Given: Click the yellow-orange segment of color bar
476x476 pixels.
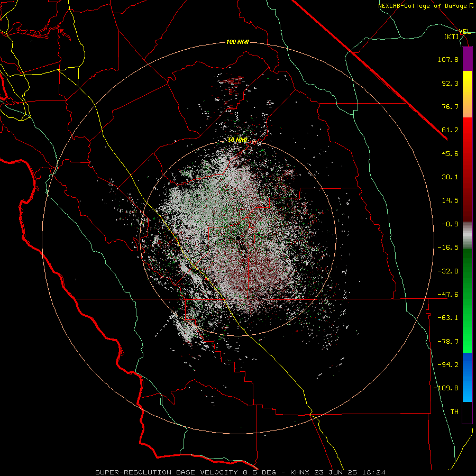Looking at the screenshot, I should pyautogui.click(x=467, y=94).
